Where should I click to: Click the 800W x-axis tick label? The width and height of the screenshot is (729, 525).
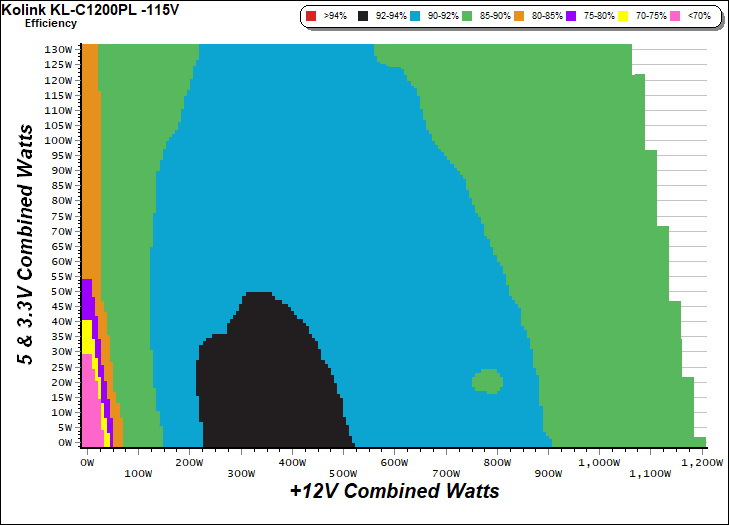[496, 463]
